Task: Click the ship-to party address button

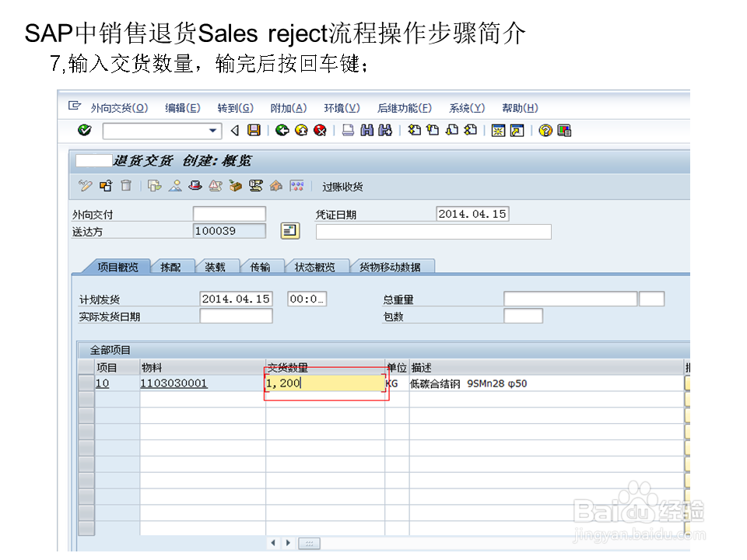Action: [x=289, y=231]
